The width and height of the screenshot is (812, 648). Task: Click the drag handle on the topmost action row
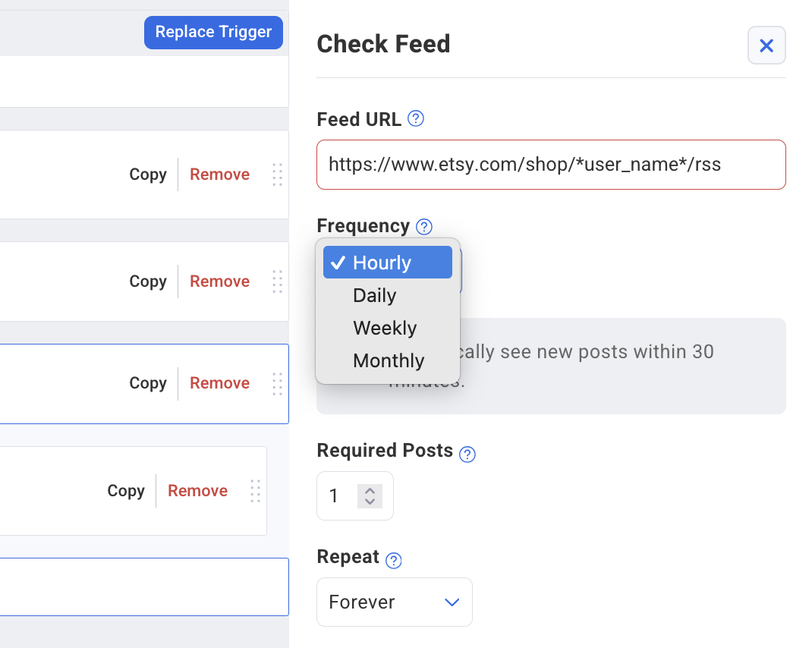tap(277, 175)
